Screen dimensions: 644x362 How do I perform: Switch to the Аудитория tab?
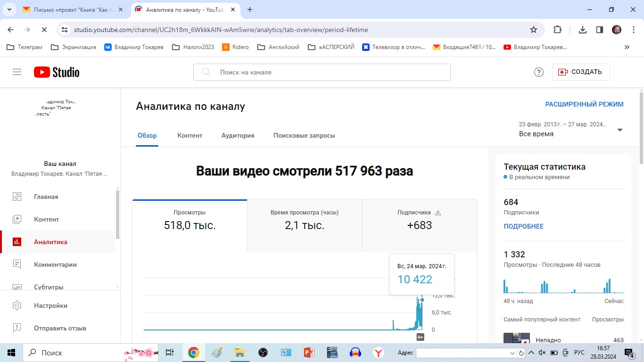(238, 135)
